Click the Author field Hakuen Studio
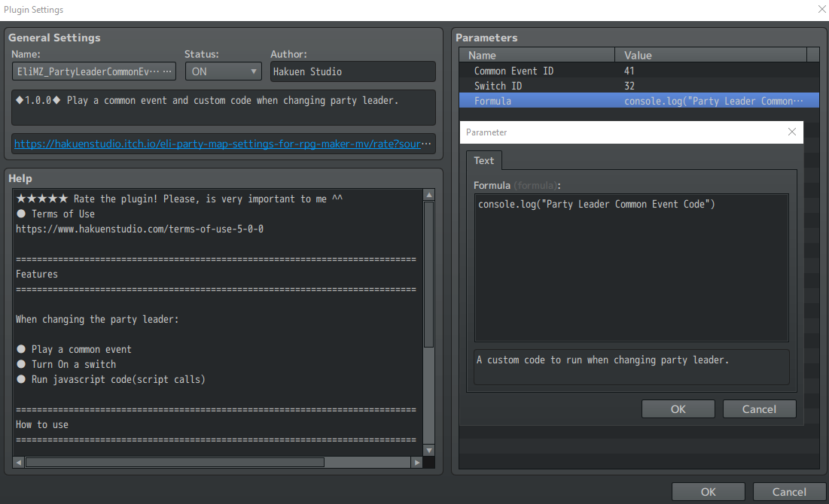Screen dimensions: 829x504 click(352, 71)
